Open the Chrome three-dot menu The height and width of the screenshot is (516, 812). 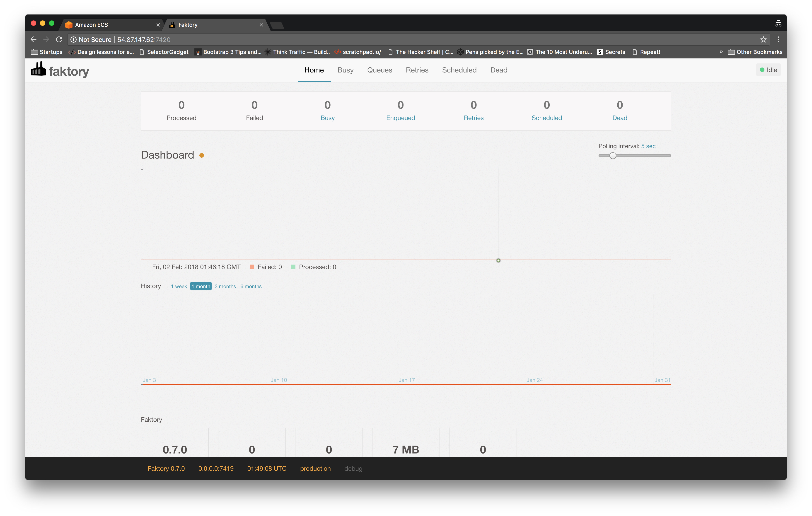click(x=778, y=39)
